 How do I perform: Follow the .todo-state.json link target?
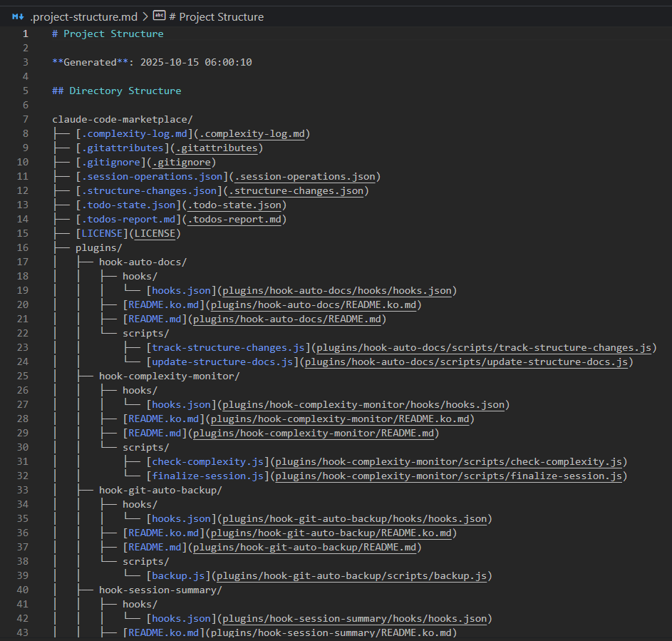pos(234,205)
